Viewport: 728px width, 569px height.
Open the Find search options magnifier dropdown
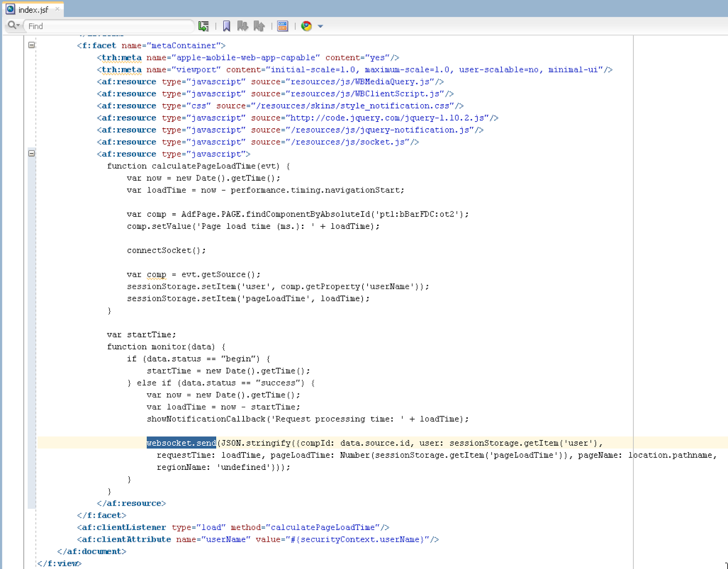point(14,25)
